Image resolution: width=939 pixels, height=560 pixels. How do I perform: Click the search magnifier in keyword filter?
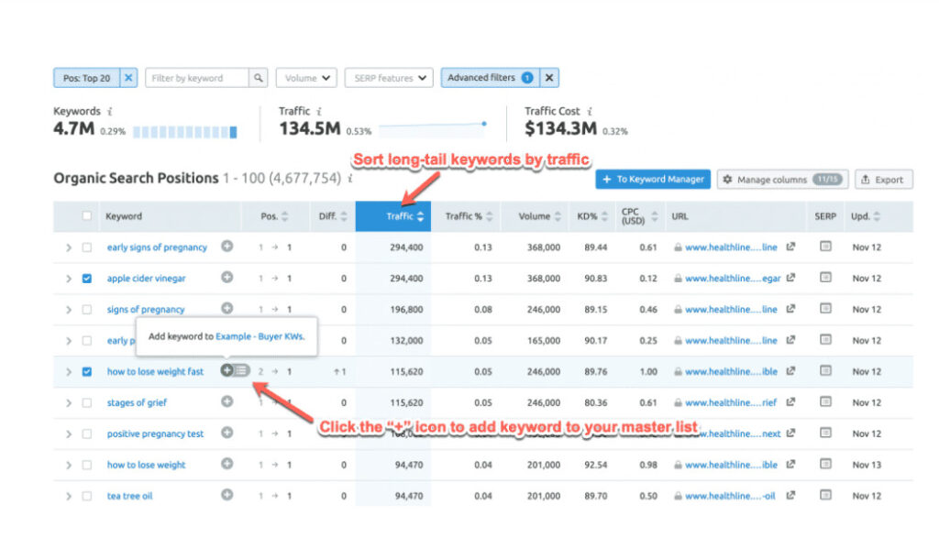[259, 78]
